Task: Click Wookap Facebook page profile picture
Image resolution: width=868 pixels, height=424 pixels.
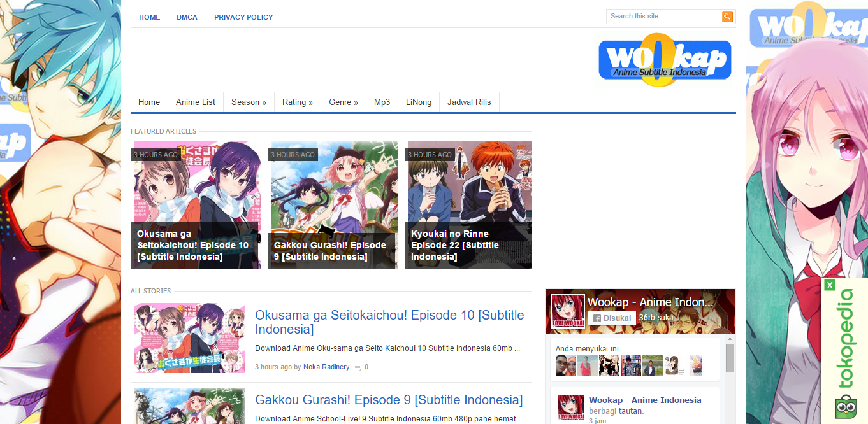Action: (568, 311)
